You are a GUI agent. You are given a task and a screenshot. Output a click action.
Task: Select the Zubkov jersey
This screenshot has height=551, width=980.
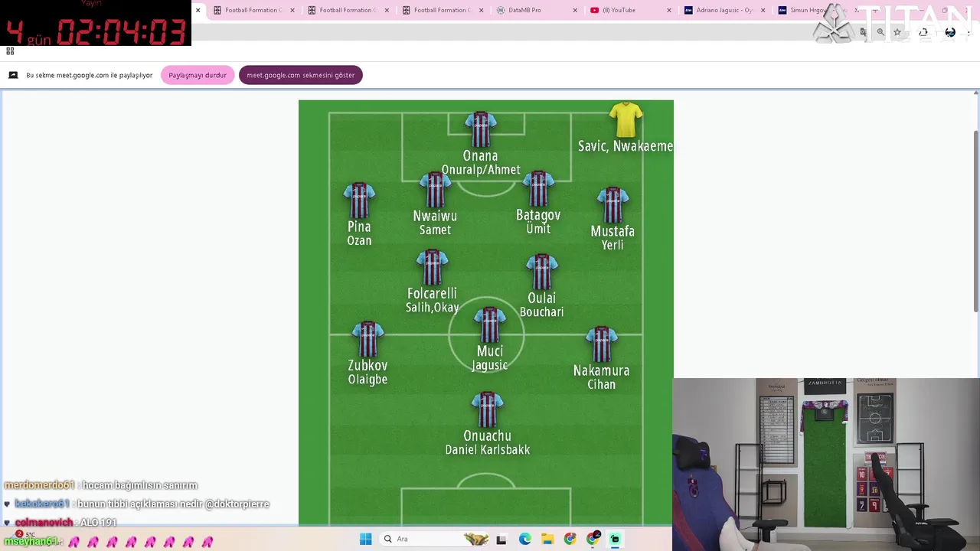pyautogui.click(x=367, y=339)
